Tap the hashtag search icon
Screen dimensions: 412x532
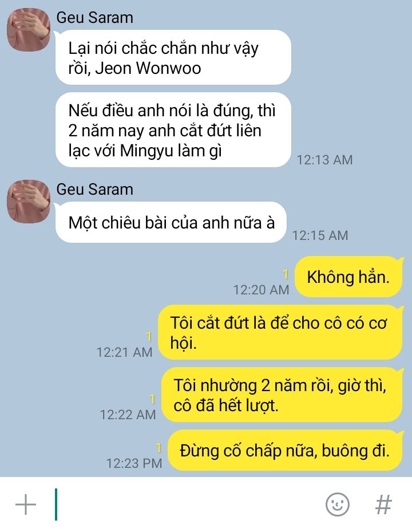(384, 504)
